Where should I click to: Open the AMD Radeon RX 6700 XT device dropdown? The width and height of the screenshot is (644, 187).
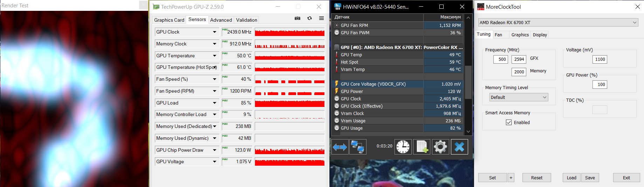[558, 22]
